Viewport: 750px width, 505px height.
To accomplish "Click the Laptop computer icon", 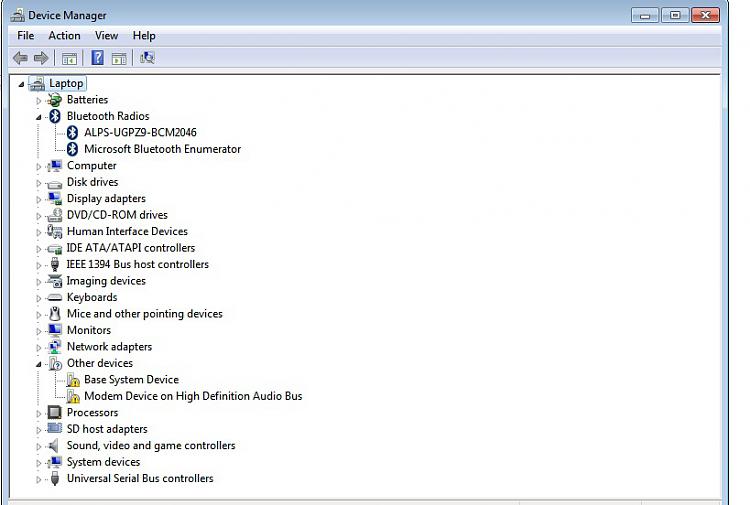I will point(37,84).
